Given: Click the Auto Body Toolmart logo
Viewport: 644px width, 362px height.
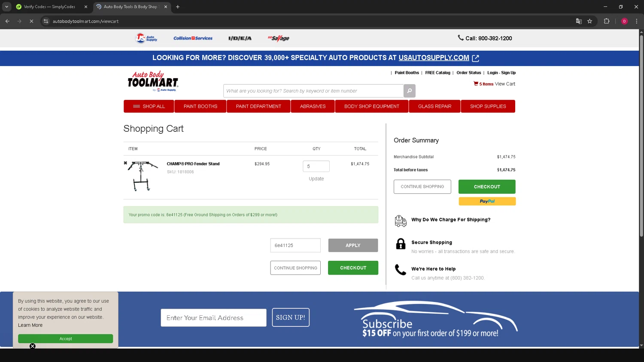Looking at the screenshot, I should point(153,81).
